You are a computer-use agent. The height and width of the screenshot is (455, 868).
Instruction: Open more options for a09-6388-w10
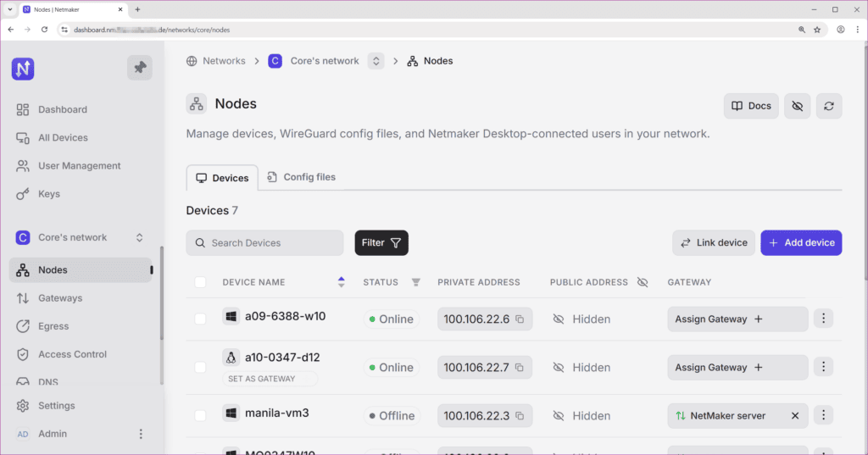point(823,319)
